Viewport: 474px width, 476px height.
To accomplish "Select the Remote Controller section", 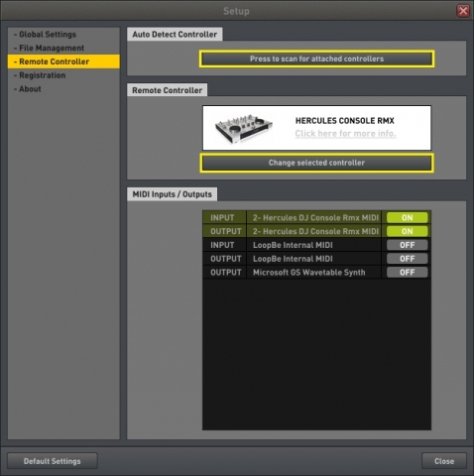I will click(x=63, y=61).
